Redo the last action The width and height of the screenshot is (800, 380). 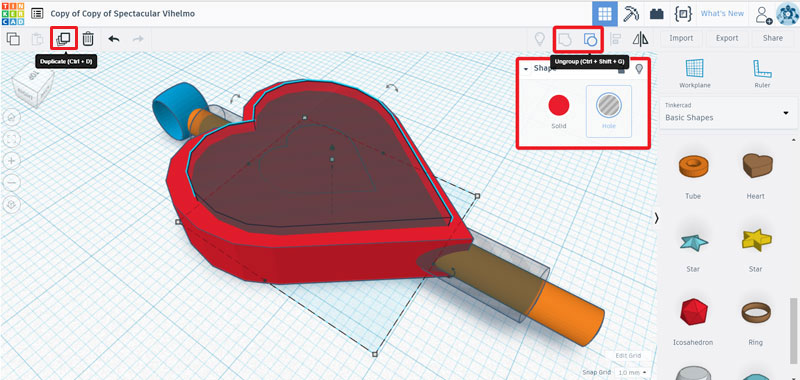138,39
